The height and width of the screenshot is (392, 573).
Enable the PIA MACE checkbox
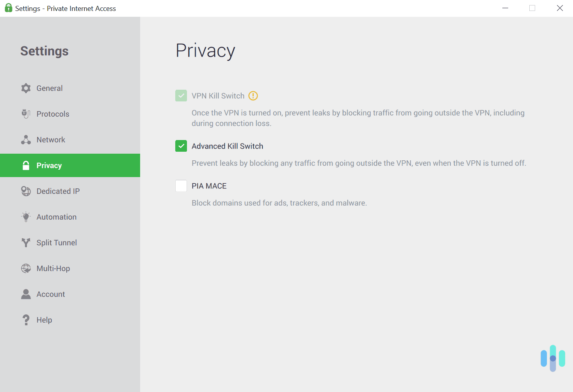(181, 186)
